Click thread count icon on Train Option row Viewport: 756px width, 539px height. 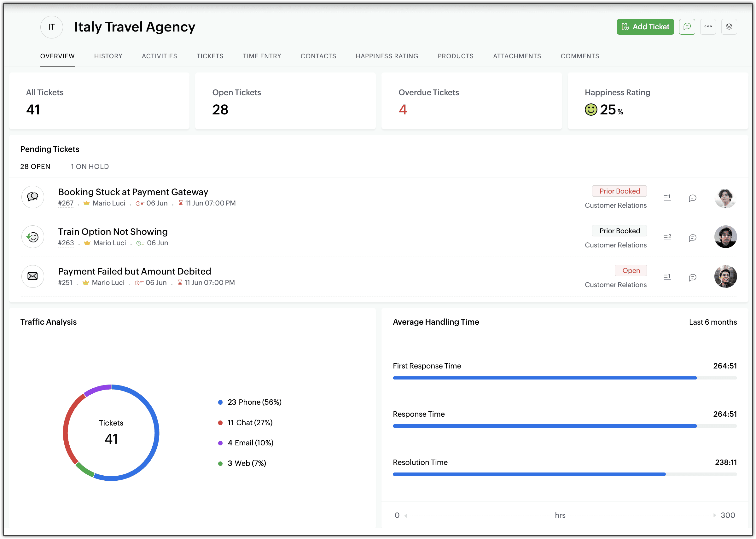(x=667, y=237)
